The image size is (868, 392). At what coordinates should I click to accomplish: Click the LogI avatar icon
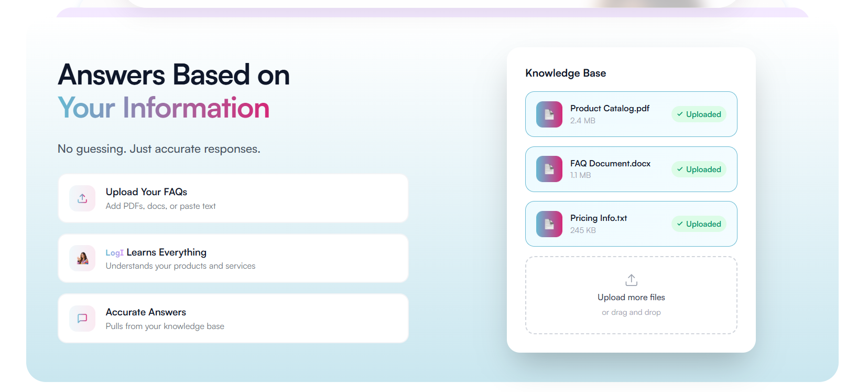pyautogui.click(x=82, y=258)
